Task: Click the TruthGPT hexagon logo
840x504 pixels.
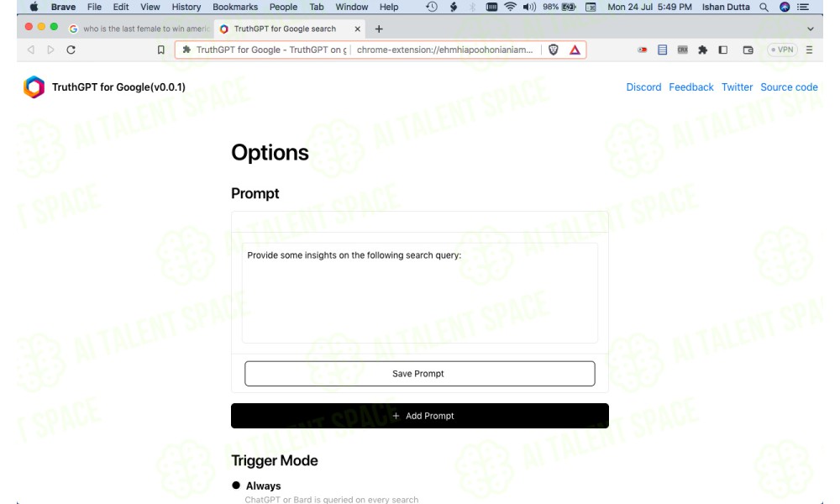Action: pos(34,87)
